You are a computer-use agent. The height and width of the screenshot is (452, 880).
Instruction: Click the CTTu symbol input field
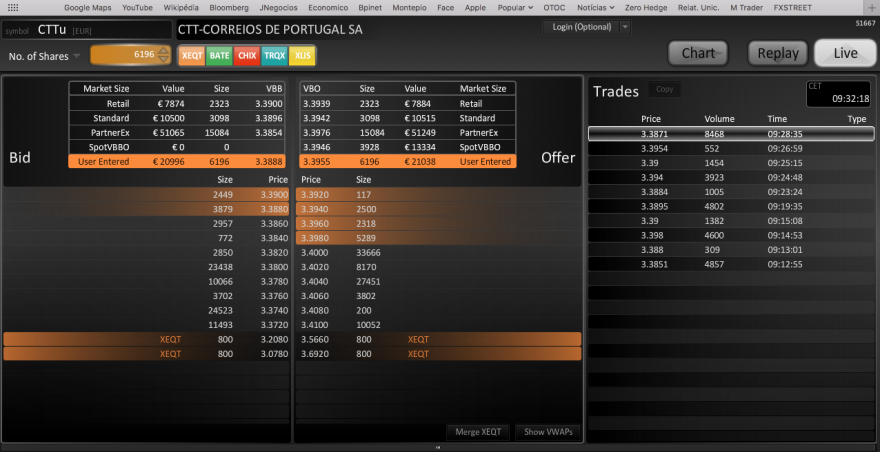pyautogui.click(x=87, y=30)
